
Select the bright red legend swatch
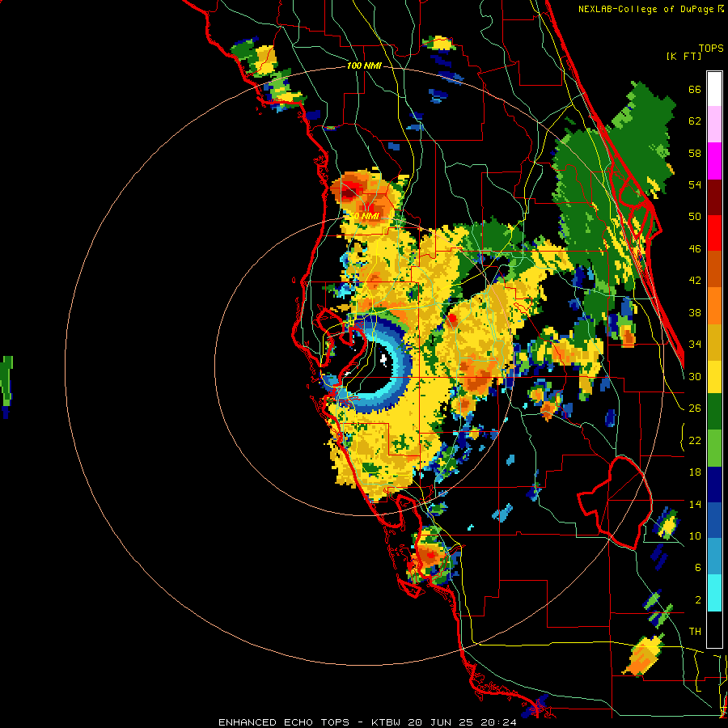pyautogui.click(x=714, y=233)
